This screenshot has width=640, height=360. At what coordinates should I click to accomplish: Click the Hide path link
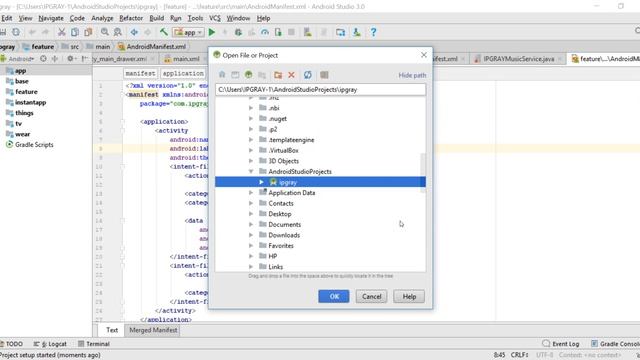(412, 75)
